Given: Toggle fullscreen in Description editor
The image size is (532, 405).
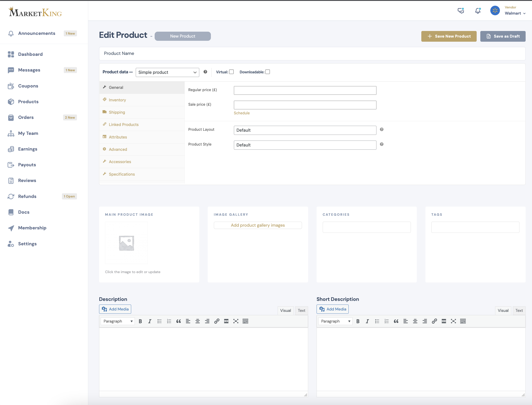Looking at the screenshot, I should [236, 321].
